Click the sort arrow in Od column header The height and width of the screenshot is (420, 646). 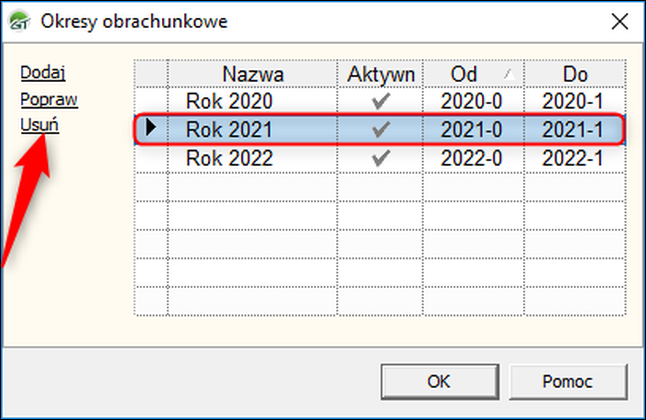pos(509,74)
